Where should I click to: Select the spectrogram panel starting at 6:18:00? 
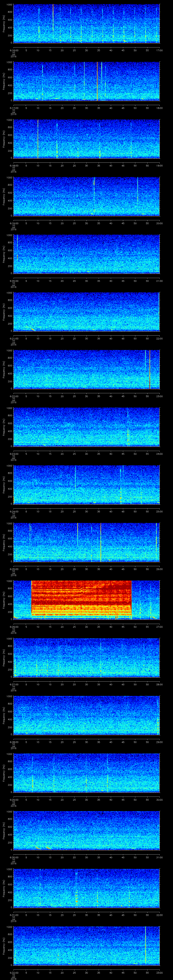coord(86,139)
